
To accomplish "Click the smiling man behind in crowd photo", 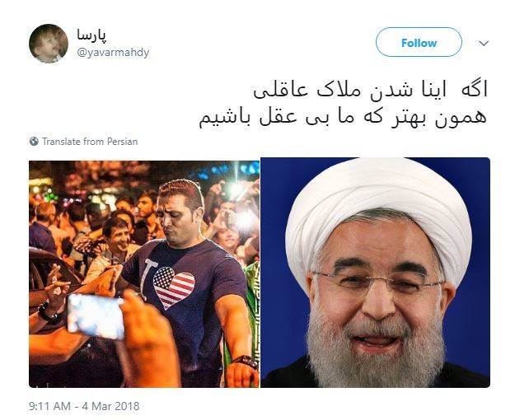I will point(117,236).
